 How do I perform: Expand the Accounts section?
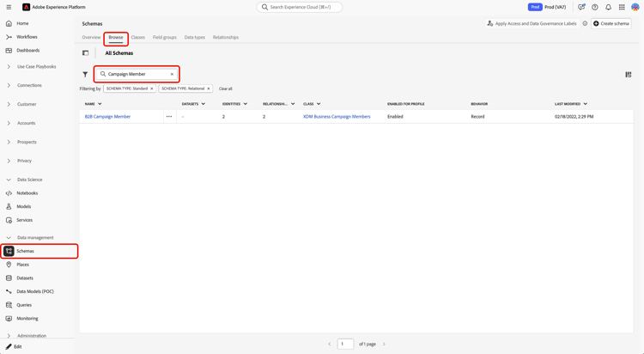9,124
